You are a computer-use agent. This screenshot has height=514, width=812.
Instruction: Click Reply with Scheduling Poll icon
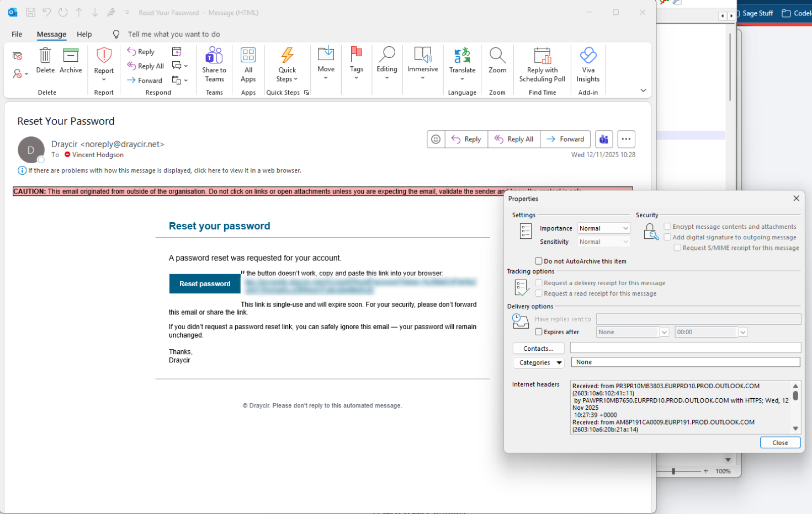tap(543, 56)
